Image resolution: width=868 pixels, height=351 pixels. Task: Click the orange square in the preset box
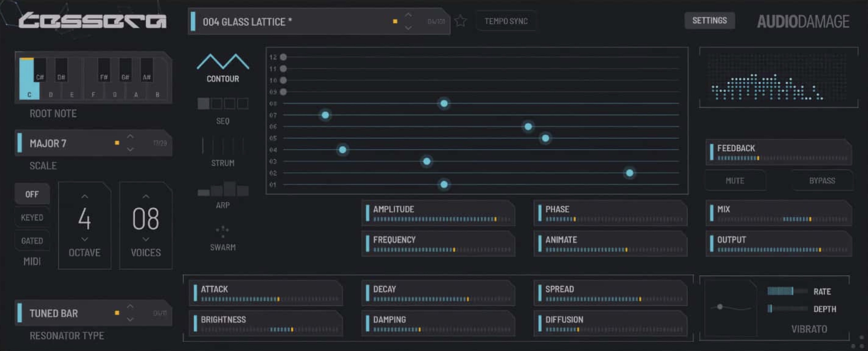coord(395,21)
